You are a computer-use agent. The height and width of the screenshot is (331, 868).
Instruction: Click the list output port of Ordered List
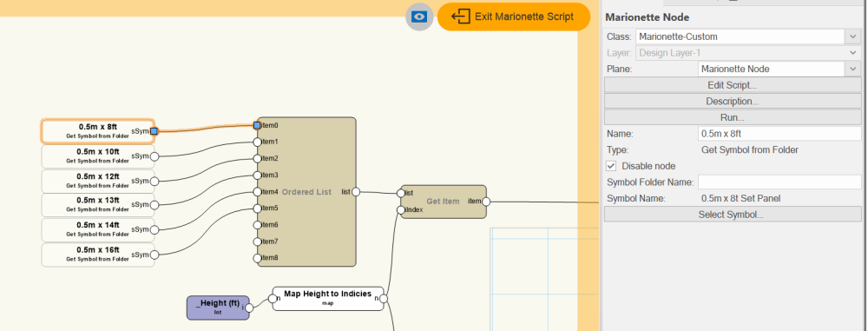click(x=356, y=192)
